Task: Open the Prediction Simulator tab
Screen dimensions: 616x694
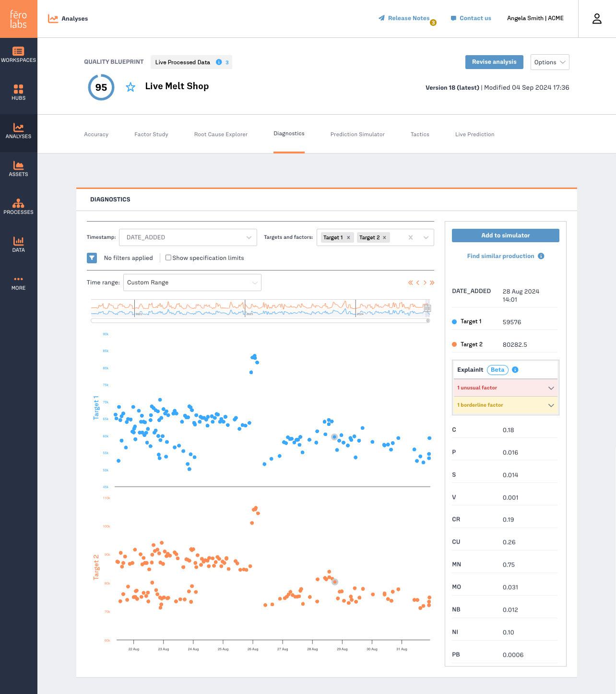Action: [357, 134]
